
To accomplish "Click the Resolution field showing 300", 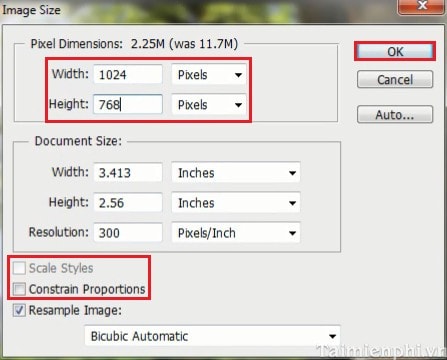I will point(128,233).
